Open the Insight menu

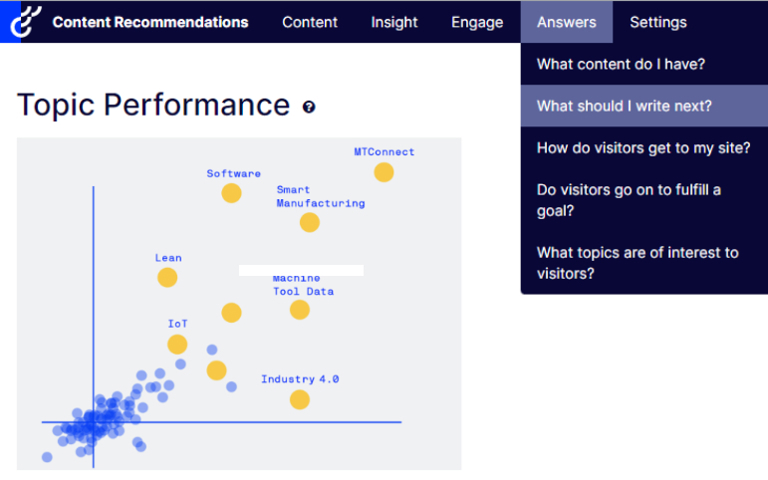[394, 22]
